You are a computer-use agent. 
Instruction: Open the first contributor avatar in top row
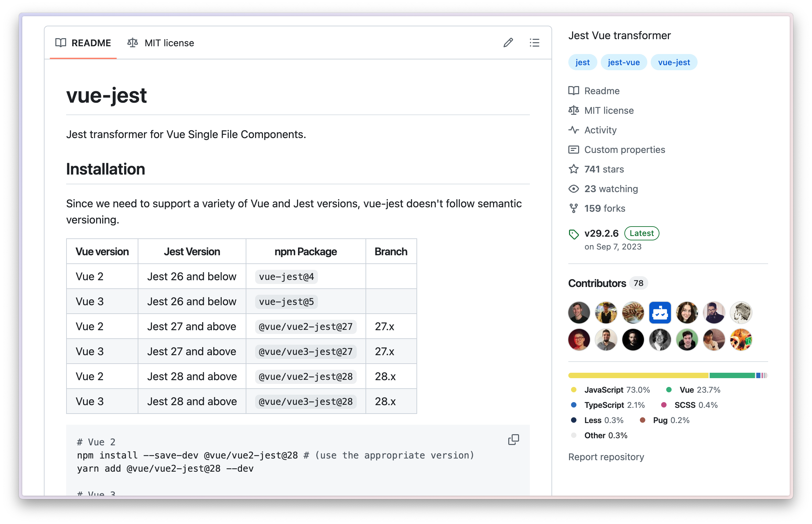coord(579,312)
